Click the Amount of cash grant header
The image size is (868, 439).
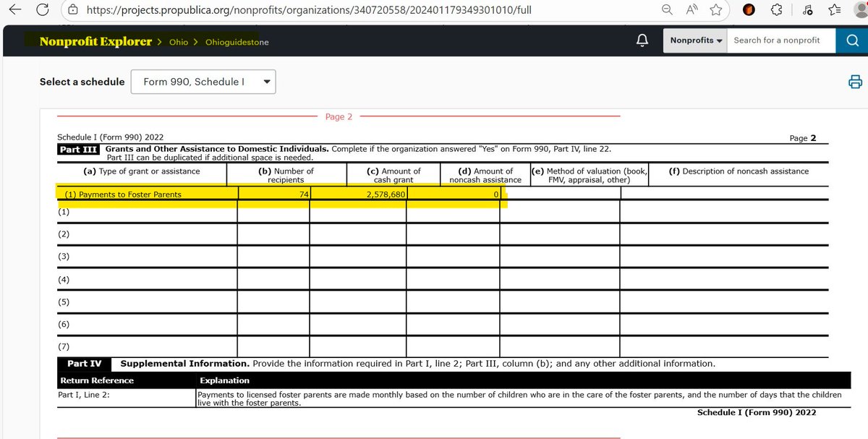(x=393, y=176)
